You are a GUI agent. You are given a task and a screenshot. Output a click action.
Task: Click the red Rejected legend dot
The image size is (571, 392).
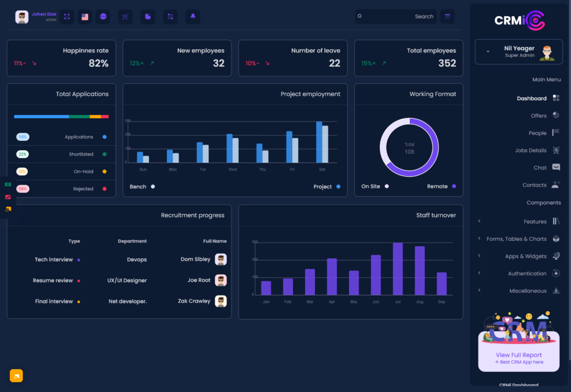pyautogui.click(x=104, y=188)
